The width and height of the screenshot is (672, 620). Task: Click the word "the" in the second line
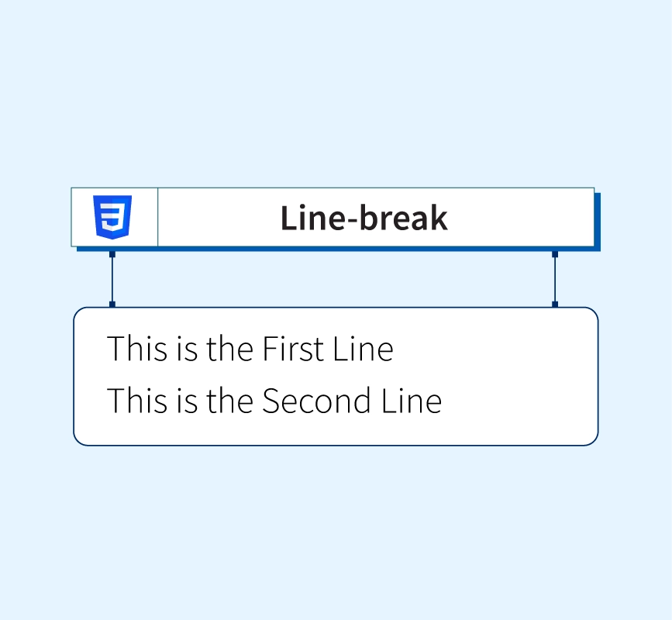click(x=229, y=401)
